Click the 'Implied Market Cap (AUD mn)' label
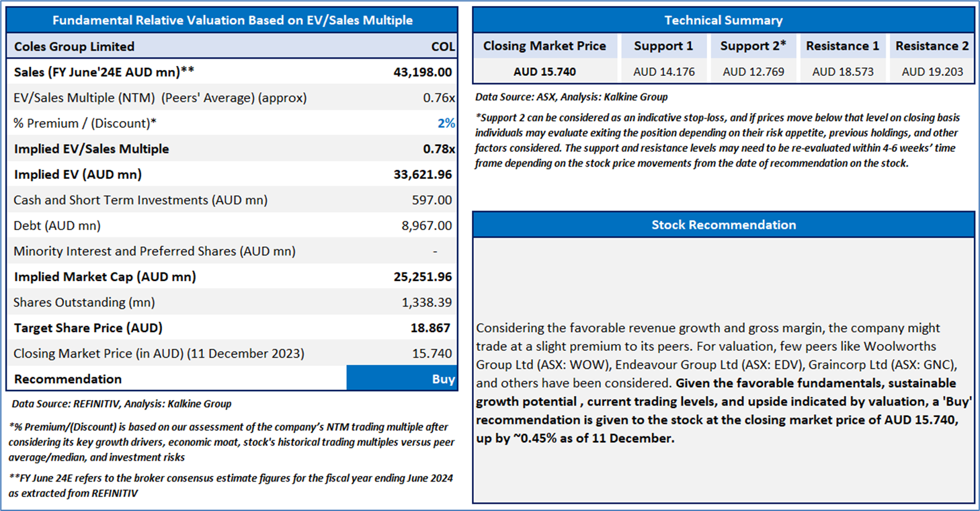 (x=105, y=276)
